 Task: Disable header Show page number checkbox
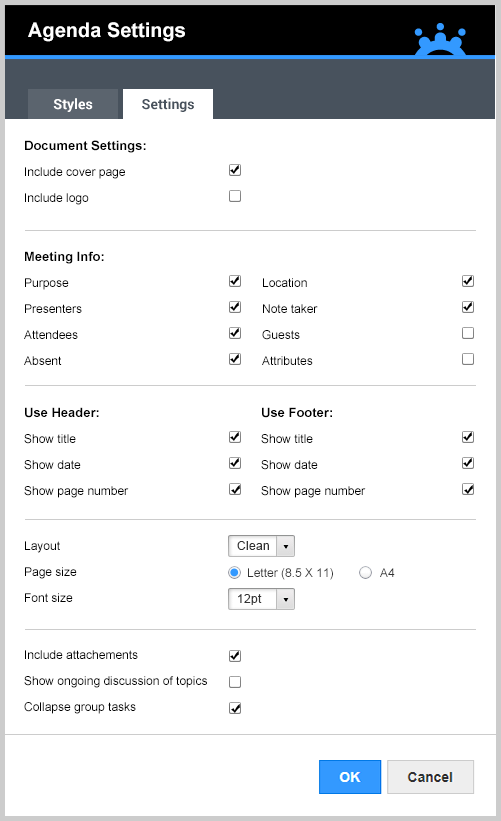pos(235,490)
